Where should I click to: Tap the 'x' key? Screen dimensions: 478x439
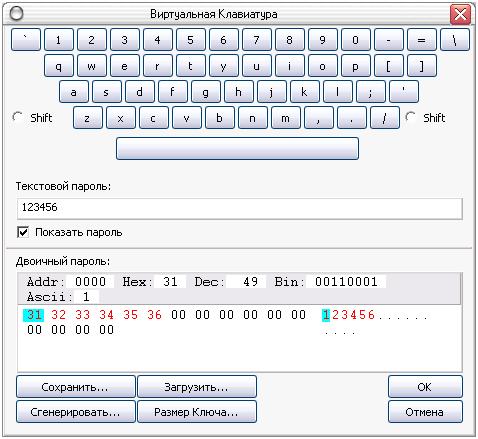coord(121,117)
